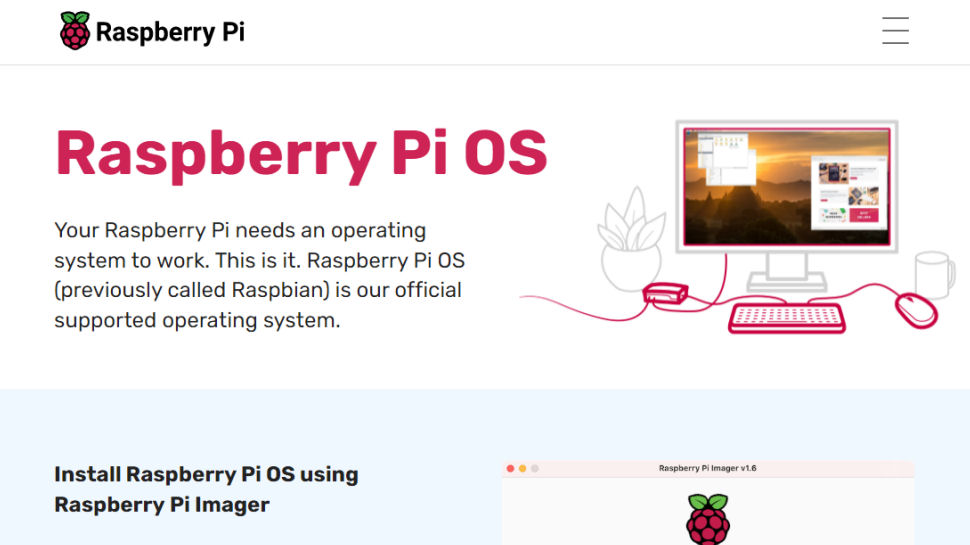Screen dimensions: 970x545
Task: Open the hamburger navigation menu
Action: (895, 31)
